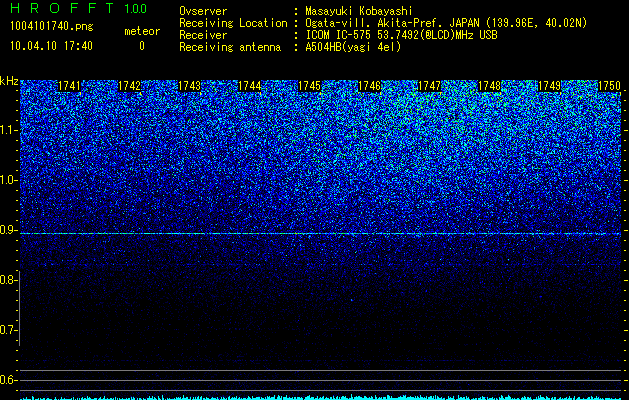The height and width of the screenshot is (400, 629).
Task: Click the meteor count 0
Action: pyautogui.click(x=142, y=46)
